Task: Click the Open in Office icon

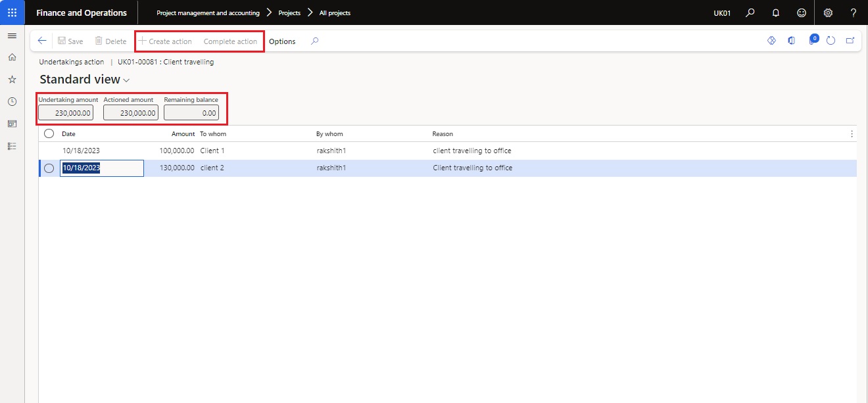Action: pyautogui.click(x=792, y=41)
